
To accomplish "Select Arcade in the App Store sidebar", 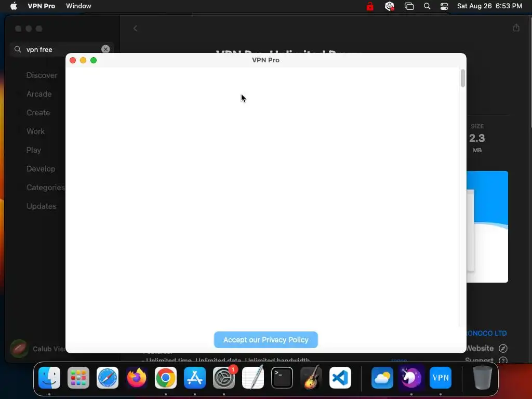I will point(39,94).
